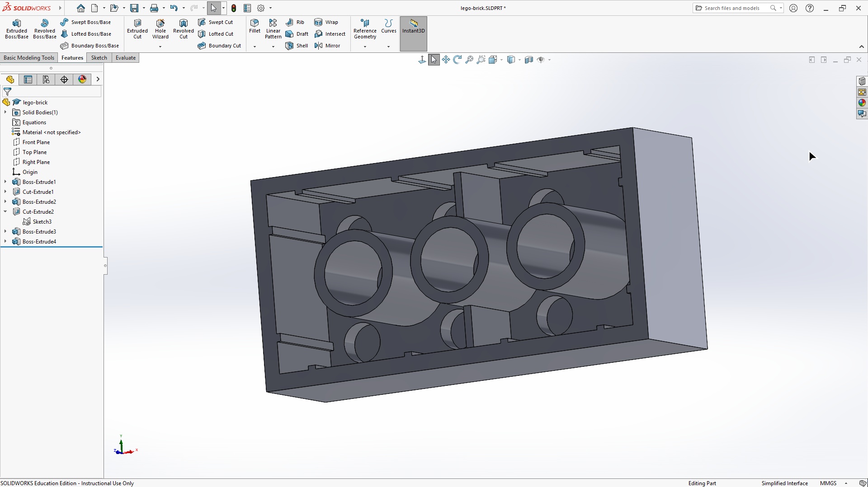Click the Fillet tool icon
This screenshot has height=487, width=868.
[x=255, y=23]
